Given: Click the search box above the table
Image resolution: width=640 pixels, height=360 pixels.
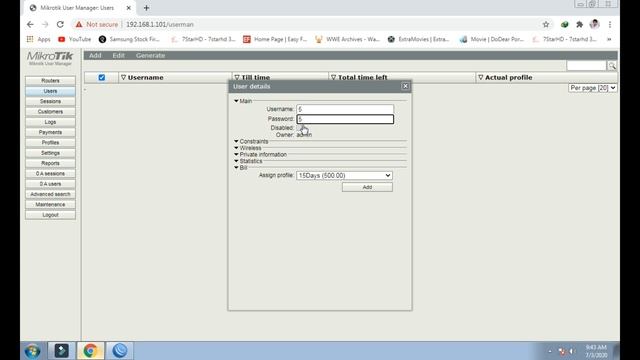Looking at the screenshot, I should point(586,66).
